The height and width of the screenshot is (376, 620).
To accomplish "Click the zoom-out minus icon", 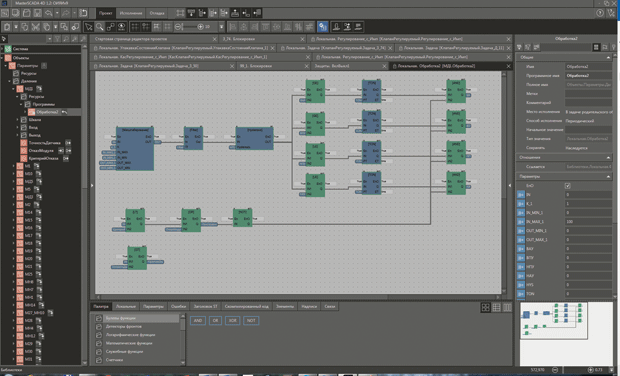I will (179, 27).
